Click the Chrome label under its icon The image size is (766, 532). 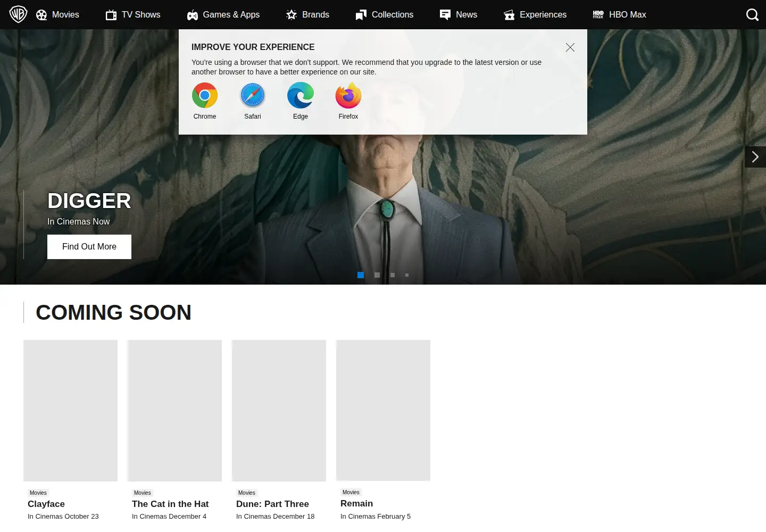[x=205, y=117]
